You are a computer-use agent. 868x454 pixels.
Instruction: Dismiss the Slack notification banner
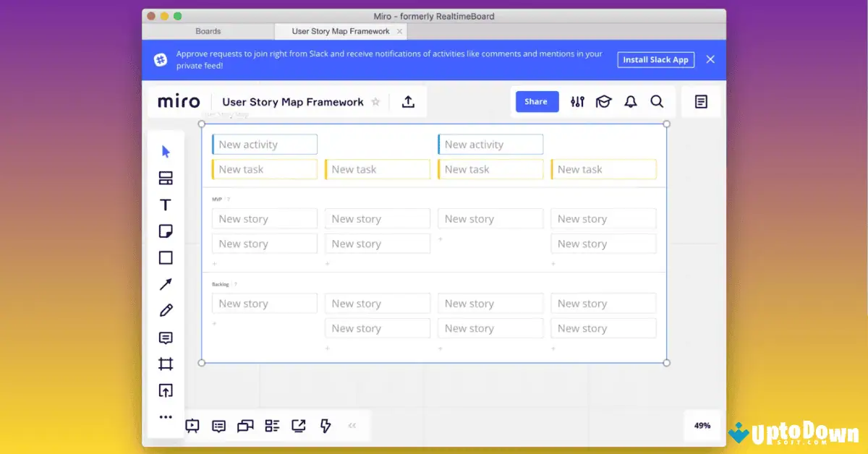[710, 59]
